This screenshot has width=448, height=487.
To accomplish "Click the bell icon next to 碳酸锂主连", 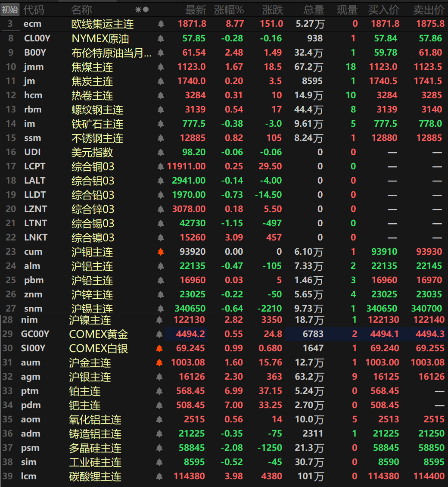I will pos(159,476).
